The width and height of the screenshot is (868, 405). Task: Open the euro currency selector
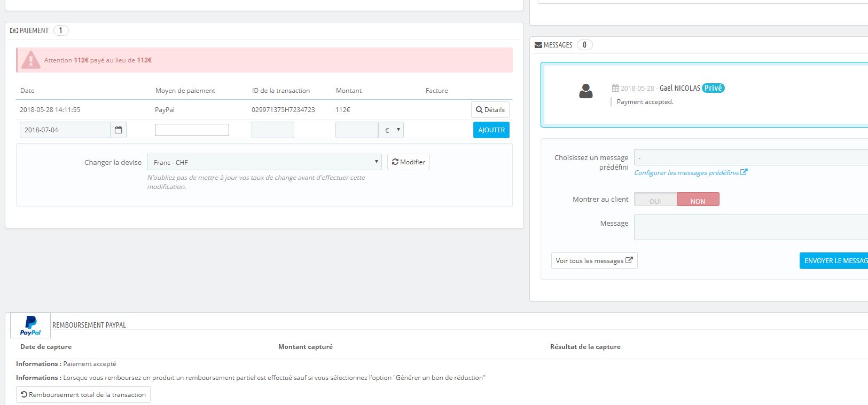click(x=391, y=130)
